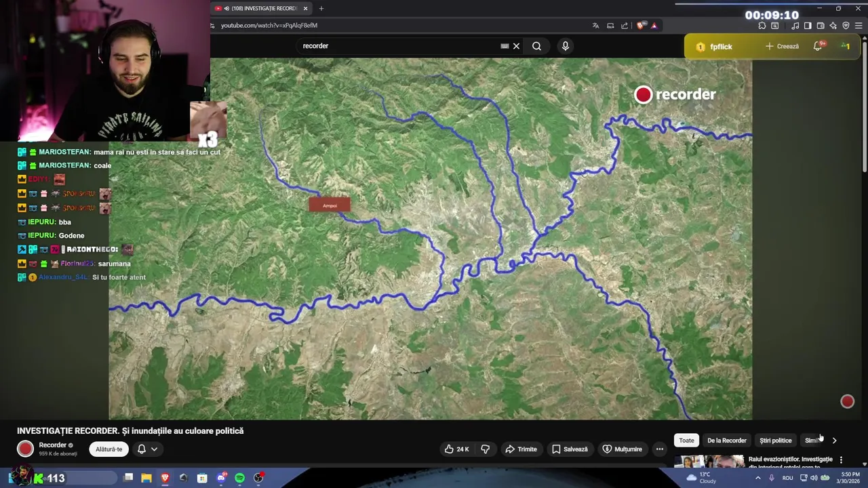Click Brave browser taskbar icon

165,478
